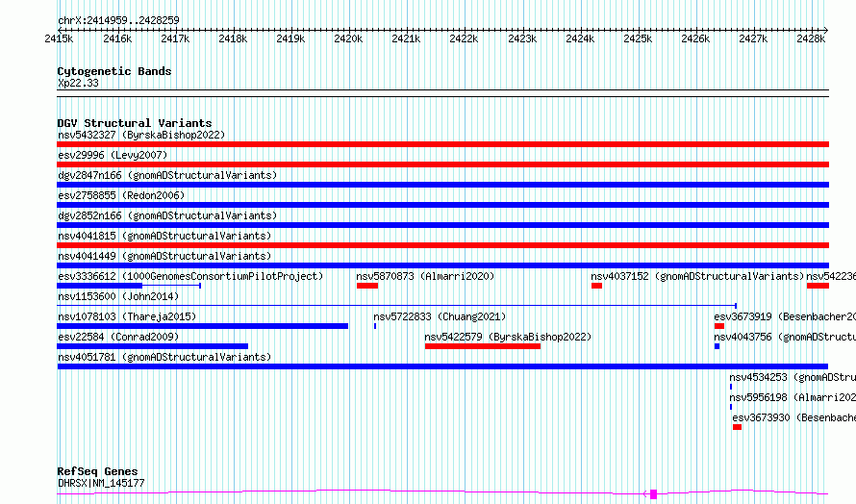Viewport: 856px width, 504px height.
Task: Select the nsv5956198 Almarri variant label
Action: pyautogui.click(x=793, y=397)
